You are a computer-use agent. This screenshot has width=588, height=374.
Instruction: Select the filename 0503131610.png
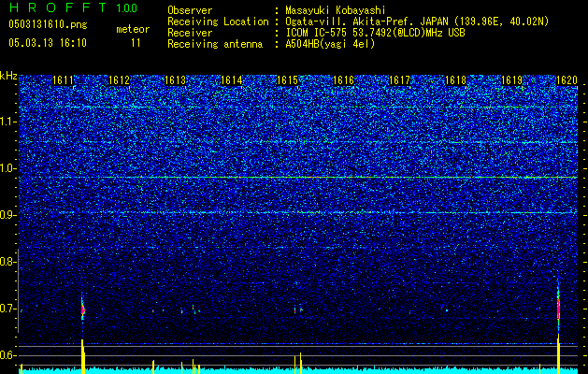(48, 24)
